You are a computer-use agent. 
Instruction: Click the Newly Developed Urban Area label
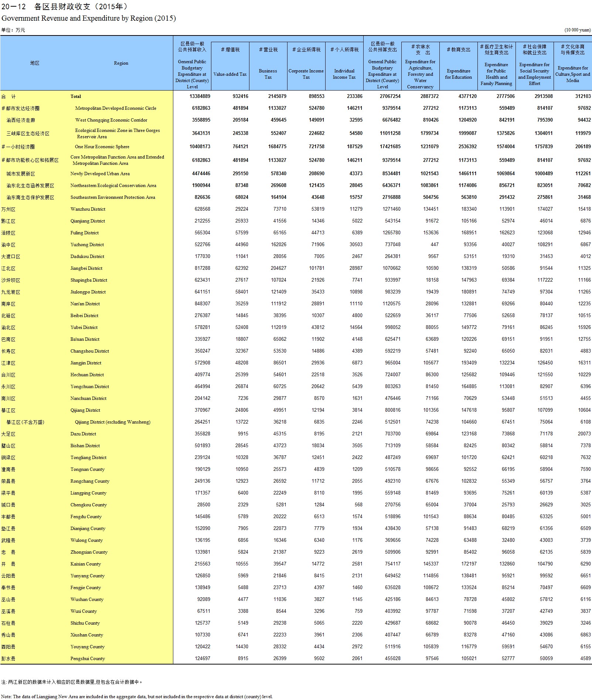100,174
